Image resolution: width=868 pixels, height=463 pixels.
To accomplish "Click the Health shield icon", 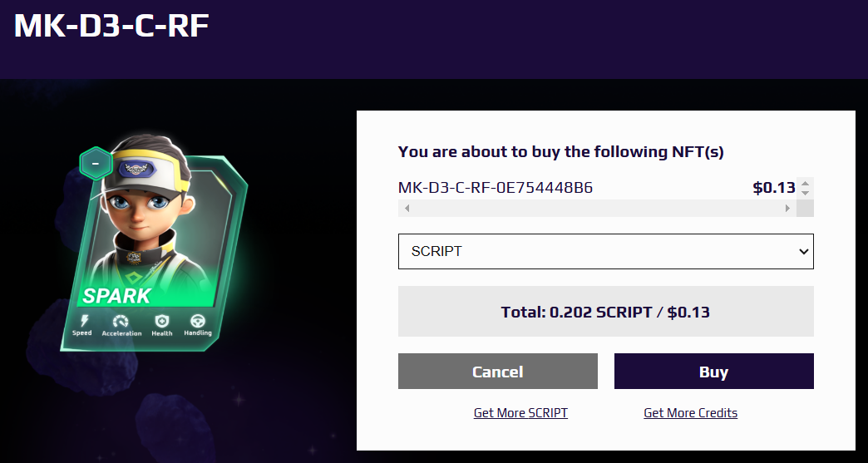I will pyautogui.click(x=161, y=322).
